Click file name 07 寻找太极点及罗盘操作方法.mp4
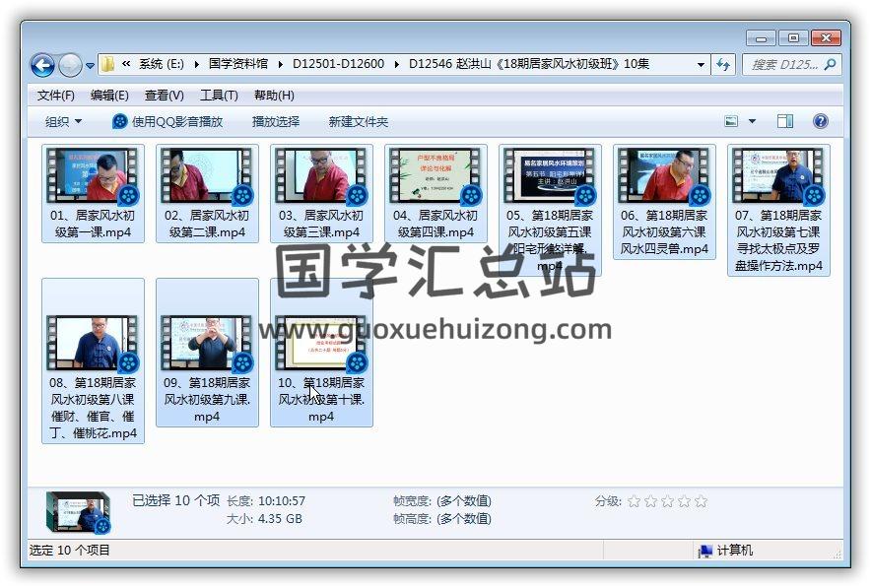 778,240
